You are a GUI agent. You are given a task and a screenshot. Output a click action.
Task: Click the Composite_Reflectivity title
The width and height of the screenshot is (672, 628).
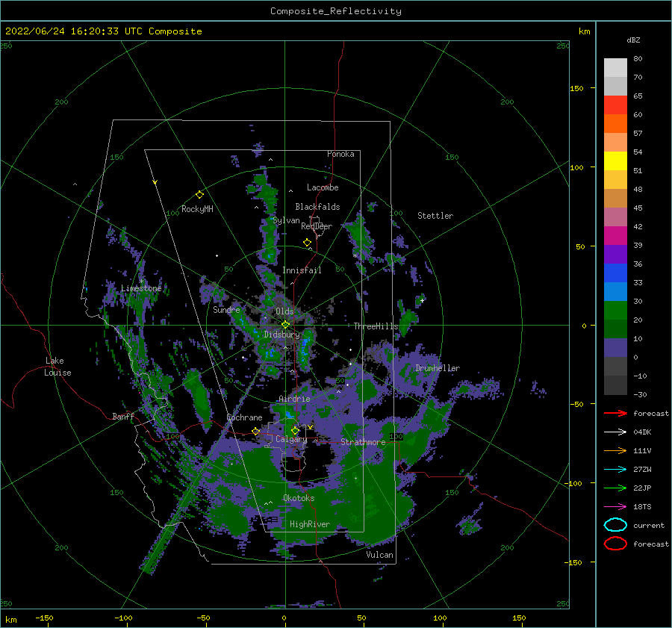pyautogui.click(x=336, y=11)
